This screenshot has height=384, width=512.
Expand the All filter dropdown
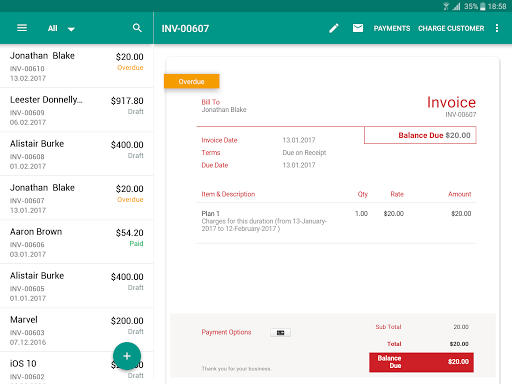click(61, 28)
